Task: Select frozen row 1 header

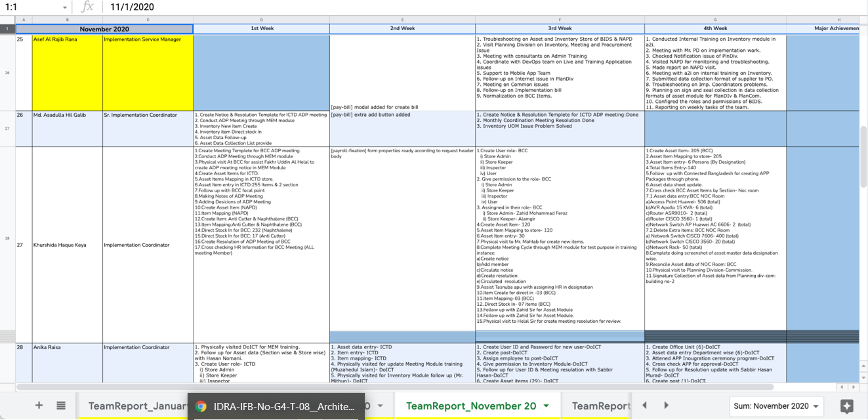Action: point(7,29)
